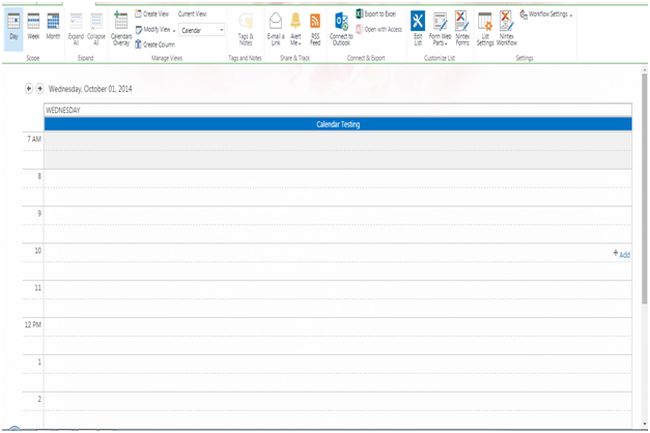Image resolution: width=650 pixels, height=433 pixels.
Task: Click the date text Wednesday, October 01, 2014
Action: pyautogui.click(x=90, y=89)
